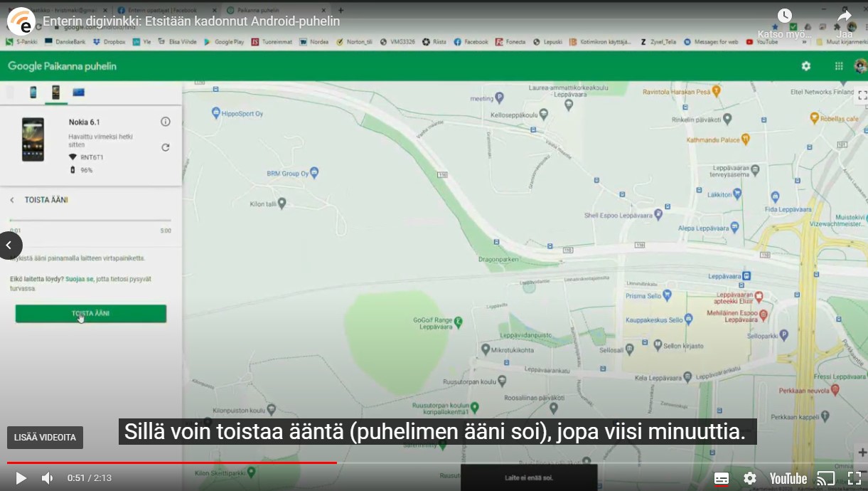Viewport: 868px width, 491px height.
Task: Open the Google Play bookmark
Action: click(224, 42)
